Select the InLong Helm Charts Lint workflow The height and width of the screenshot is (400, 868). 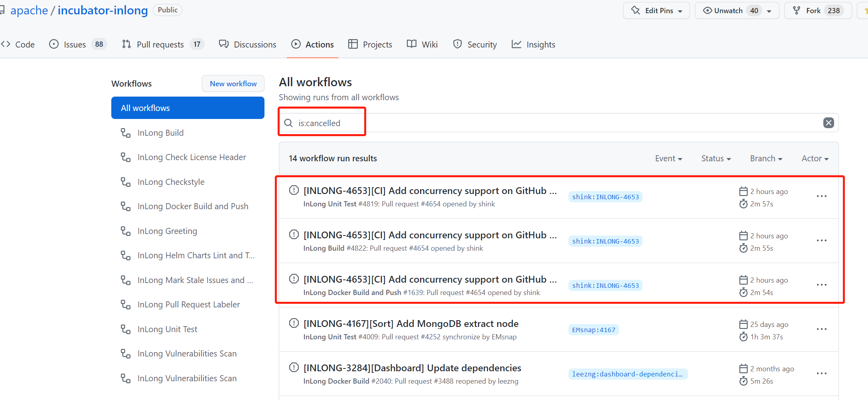(188, 255)
